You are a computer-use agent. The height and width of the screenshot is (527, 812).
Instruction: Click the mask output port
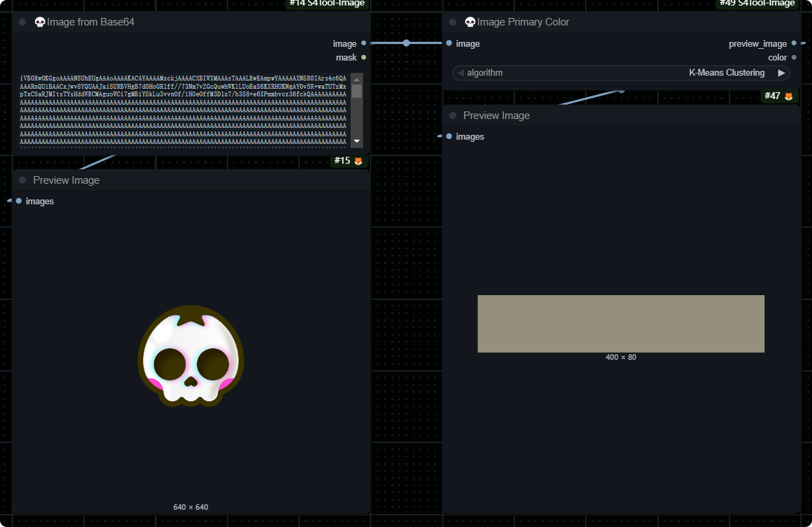(x=364, y=57)
